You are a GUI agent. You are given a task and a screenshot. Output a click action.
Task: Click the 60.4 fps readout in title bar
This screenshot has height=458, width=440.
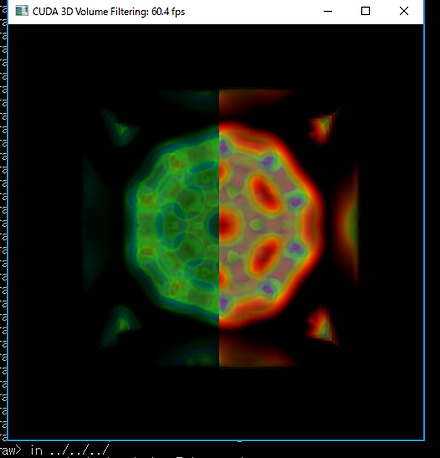pos(168,12)
